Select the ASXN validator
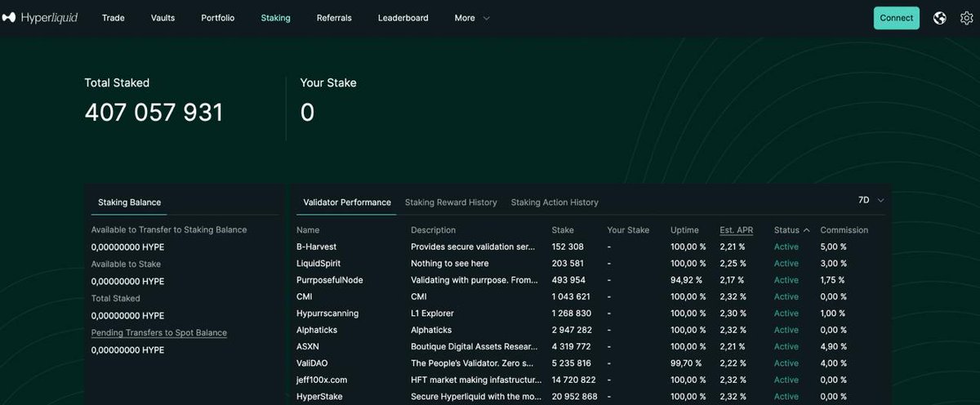This screenshot has width=980, height=405. [308, 347]
